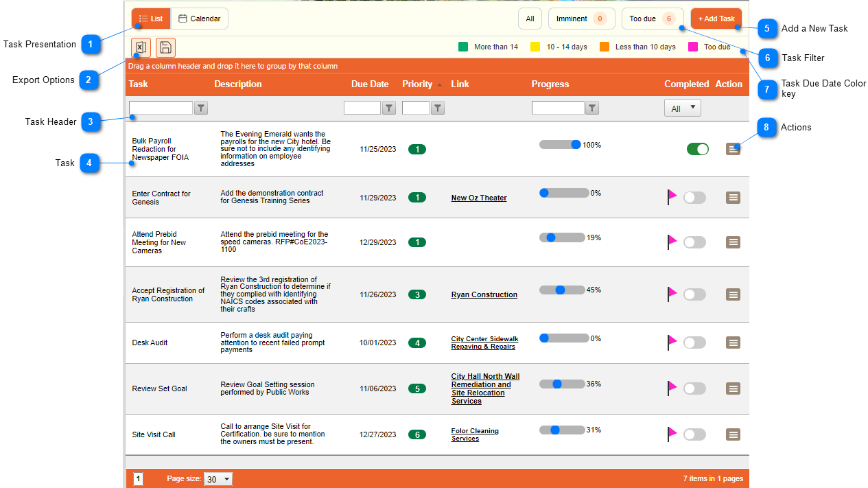Viewport: 868px width, 488px height.
Task: Sort by the Priority column header
Action: (x=417, y=84)
